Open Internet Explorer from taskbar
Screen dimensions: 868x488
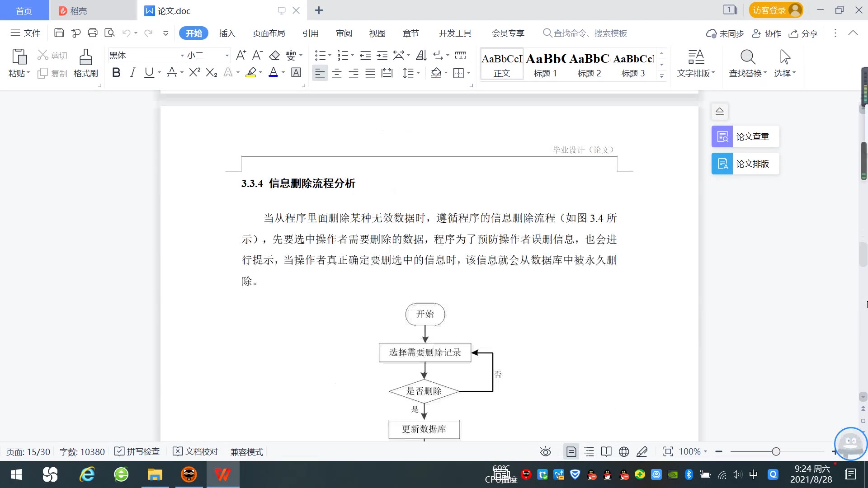(x=87, y=474)
